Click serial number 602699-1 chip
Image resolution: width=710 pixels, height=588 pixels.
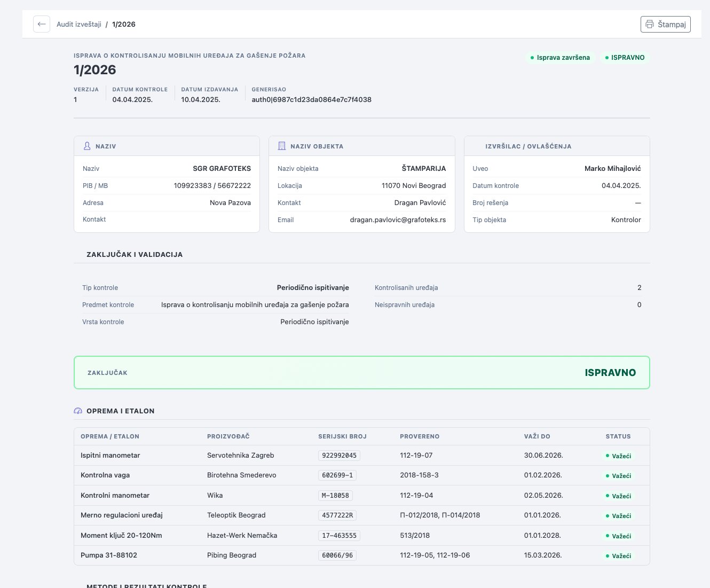(x=337, y=475)
